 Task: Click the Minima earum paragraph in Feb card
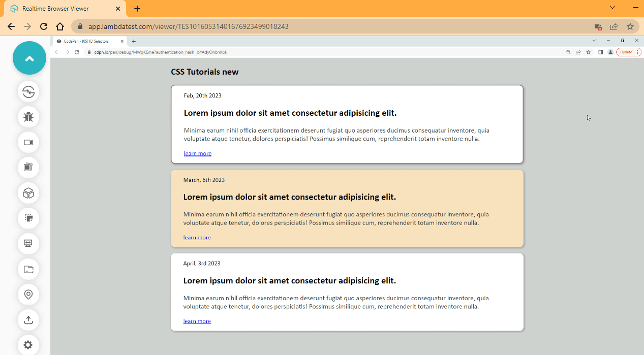[x=336, y=135]
